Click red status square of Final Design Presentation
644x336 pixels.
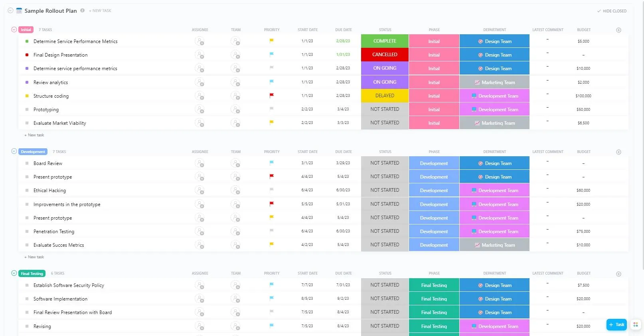click(27, 55)
